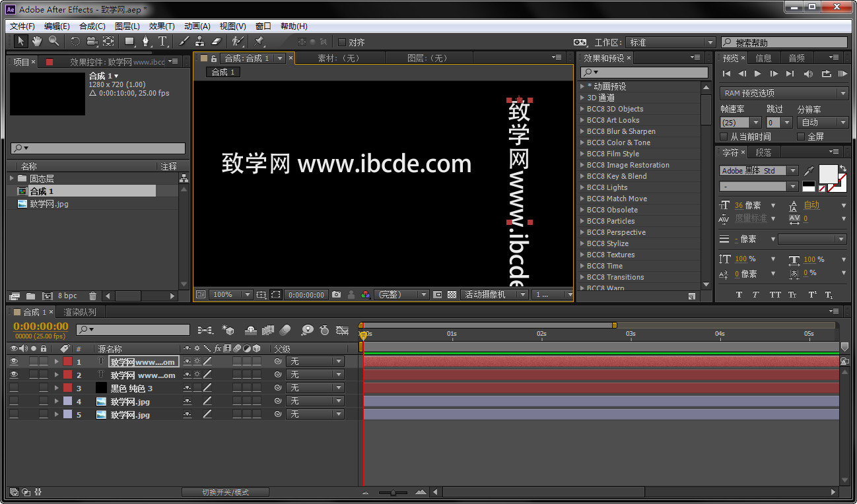This screenshot has width=857, height=504.
Task: Click the All Caps TT button
Action: (x=774, y=295)
